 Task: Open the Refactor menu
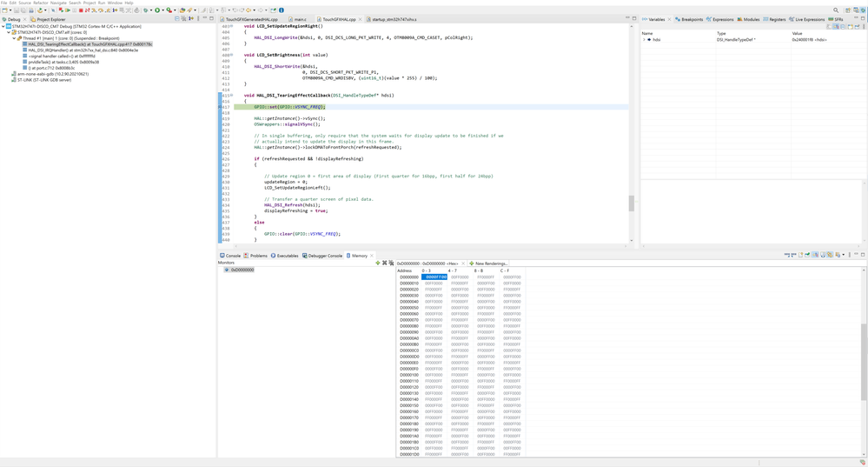41,3
